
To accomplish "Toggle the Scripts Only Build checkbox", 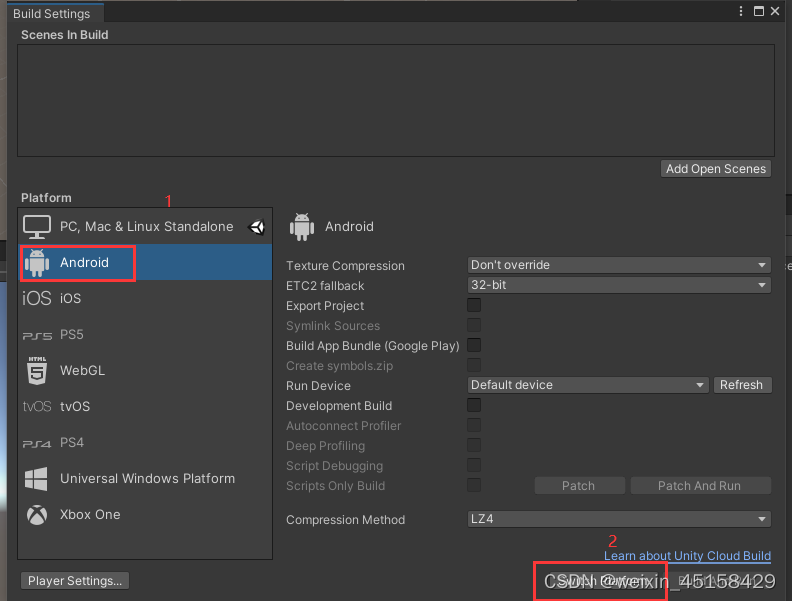I will (474, 485).
